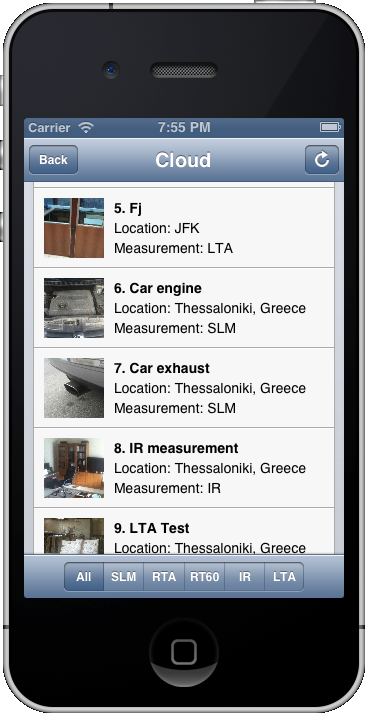Open the Car exhaust photo thumbnail
Screen dimensions: 368x716
(74, 388)
